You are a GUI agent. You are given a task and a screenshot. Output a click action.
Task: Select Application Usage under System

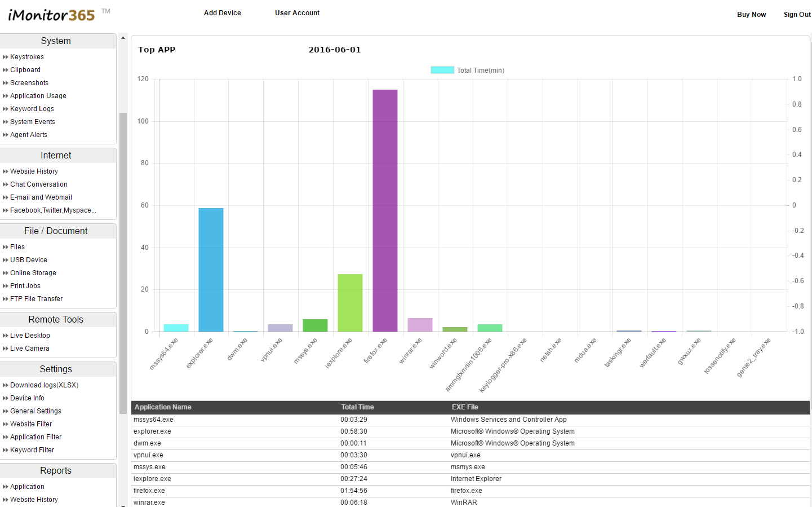point(38,95)
